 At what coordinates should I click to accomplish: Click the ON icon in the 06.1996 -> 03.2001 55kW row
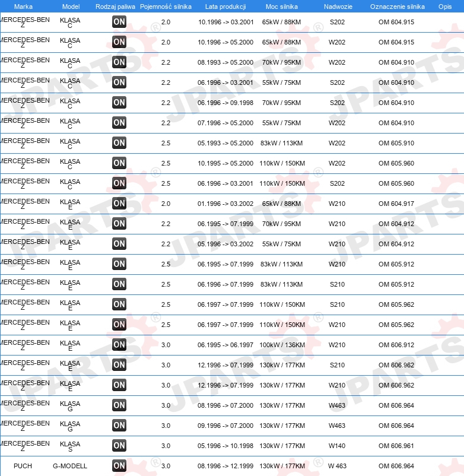(x=119, y=82)
